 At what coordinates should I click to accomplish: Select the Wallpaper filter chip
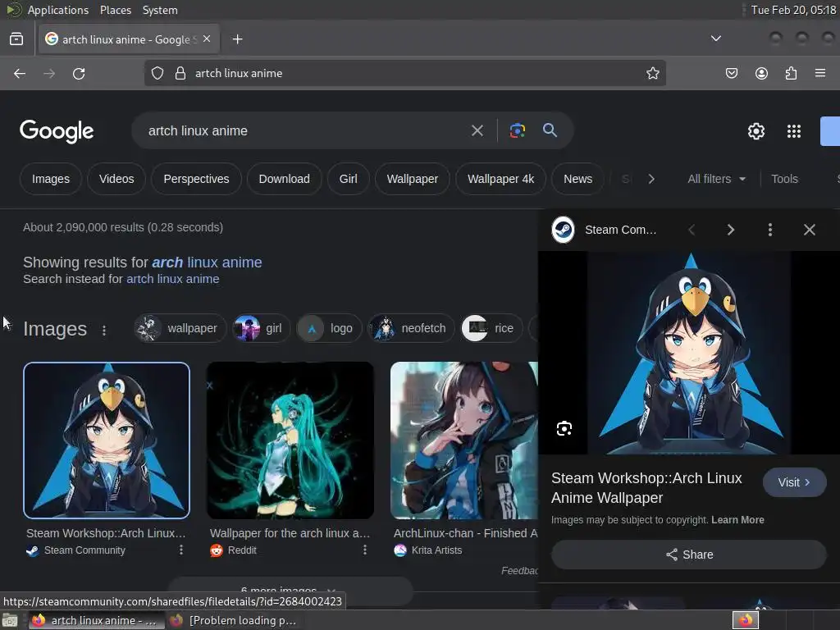tap(412, 179)
